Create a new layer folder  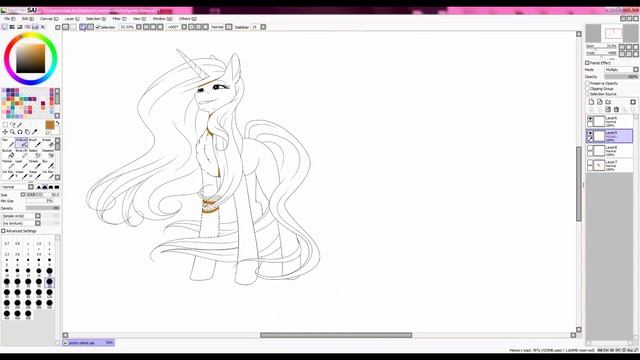pos(608,102)
